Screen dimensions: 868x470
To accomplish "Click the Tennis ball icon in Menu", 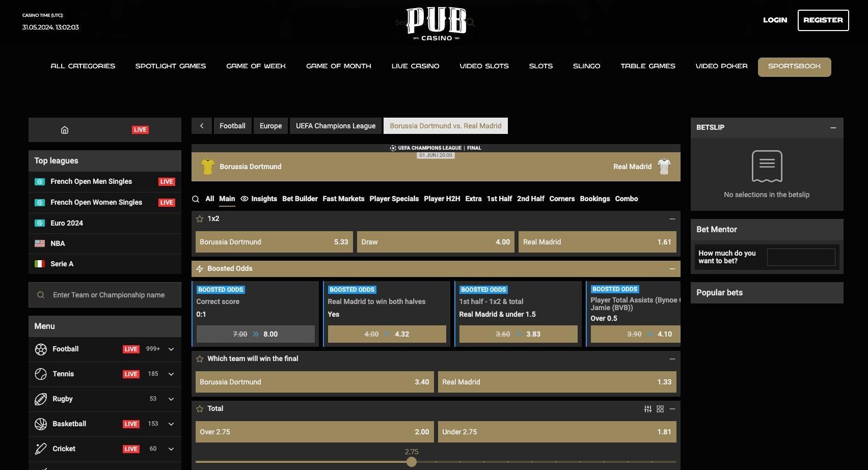I will click(x=41, y=374).
